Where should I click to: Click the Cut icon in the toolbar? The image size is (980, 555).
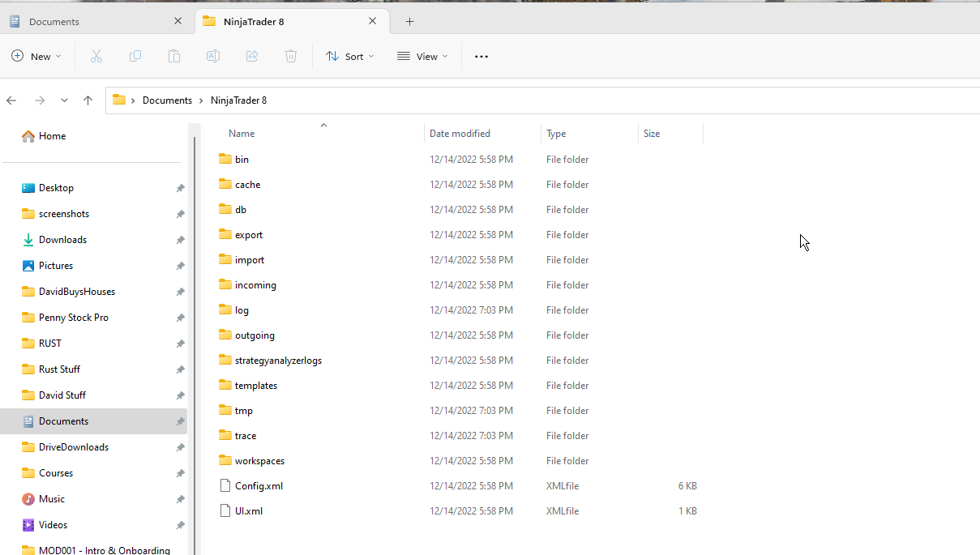pyautogui.click(x=96, y=56)
